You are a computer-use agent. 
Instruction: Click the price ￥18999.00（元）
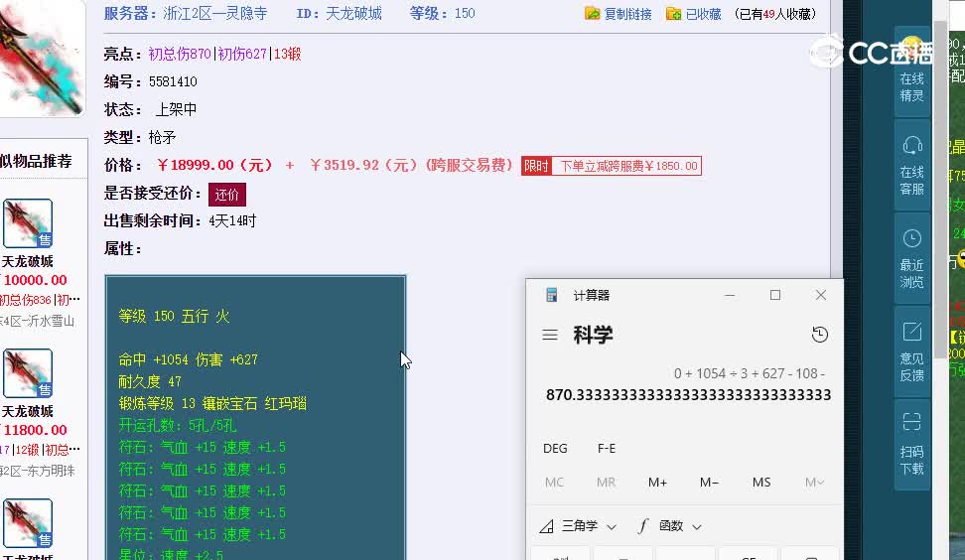point(214,165)
